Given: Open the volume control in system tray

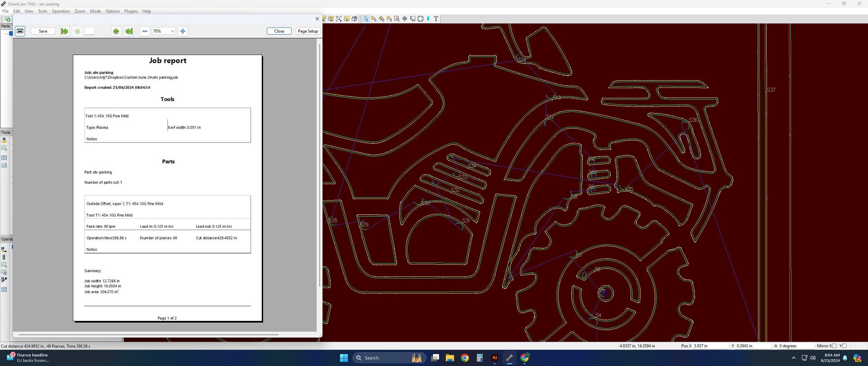Looking at the screenshot, I should point(813,358).
